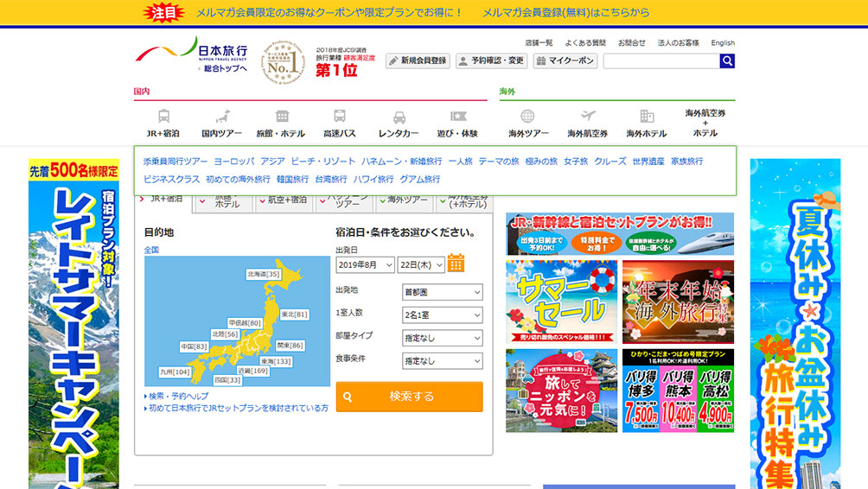868x489 pixels.
Task: Open 世界遺産 submenu link
Action: (648, 162)
